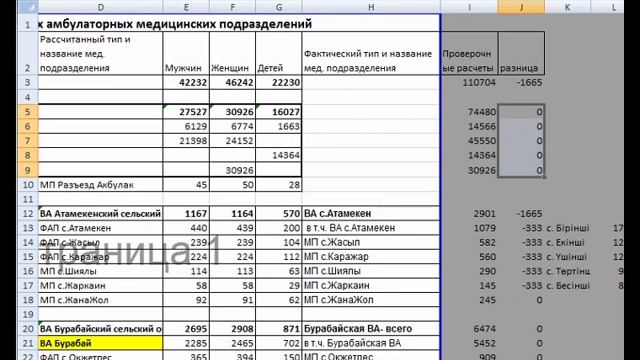Click header cell 'Мужчин'
640x360 pixels.
186,53
